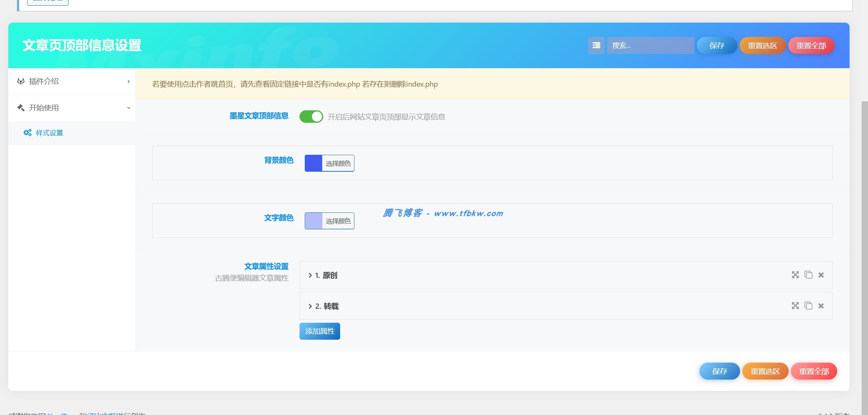Expand the 2. 转载 attribute section
This screenshot has height=415, width=868.
click(x=310, y=306)
